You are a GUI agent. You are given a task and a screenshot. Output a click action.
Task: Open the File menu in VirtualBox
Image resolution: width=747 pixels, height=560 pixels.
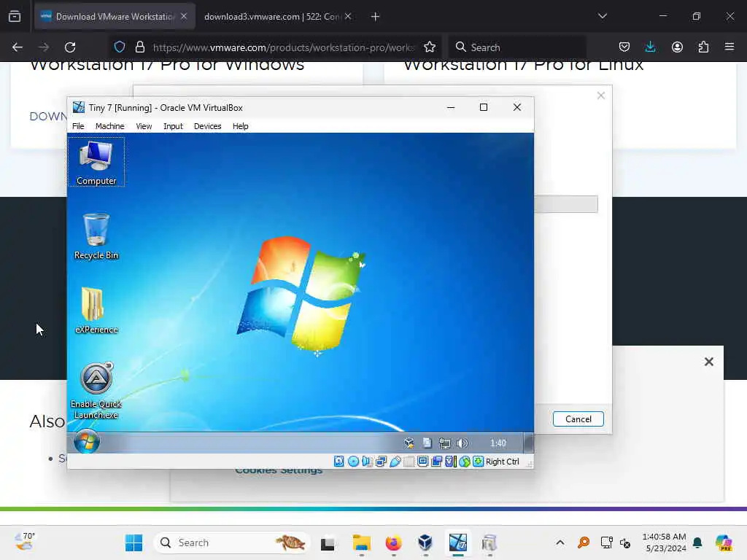coord(78,126)
